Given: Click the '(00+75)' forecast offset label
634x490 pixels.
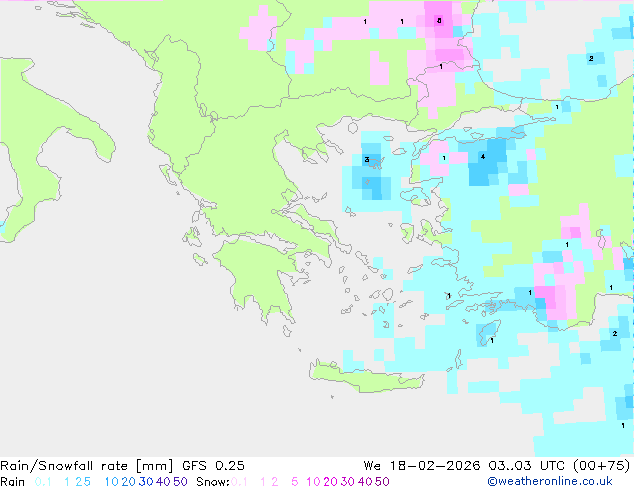Looking at the screenshot, I should [601, 466].
